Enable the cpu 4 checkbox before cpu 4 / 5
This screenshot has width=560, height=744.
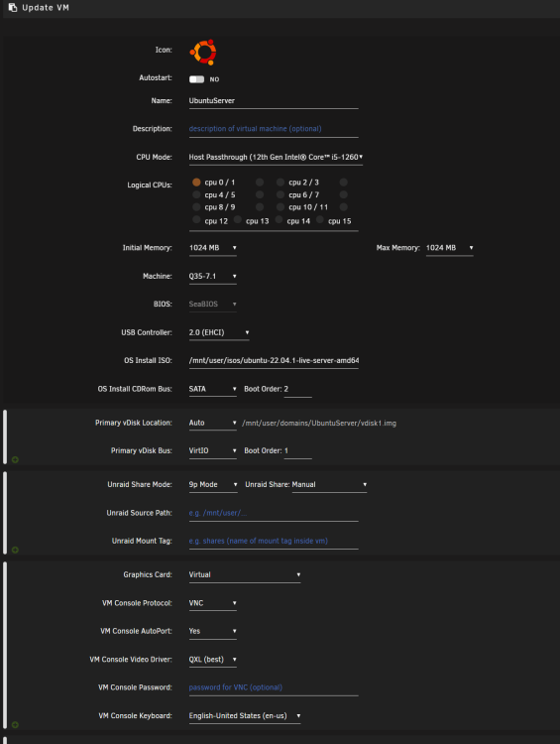point(196,194)
